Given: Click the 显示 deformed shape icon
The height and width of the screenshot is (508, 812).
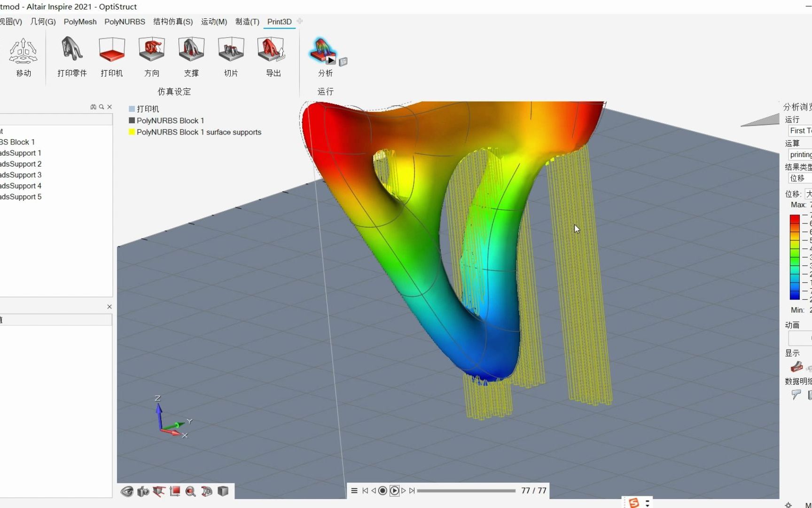Looking at the screenshot, I should coord(796,367).
